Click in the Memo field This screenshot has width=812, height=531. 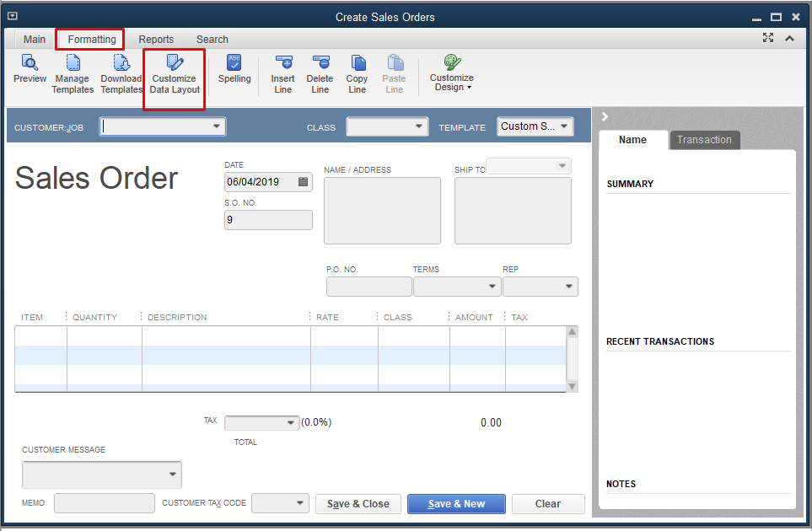[x=104, y=503]
